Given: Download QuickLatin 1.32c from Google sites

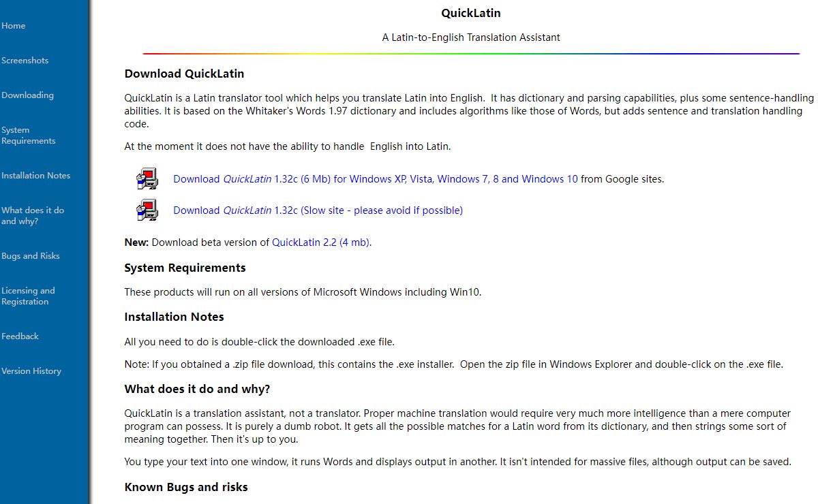Looking at the screenshot, I should (376, 179).
